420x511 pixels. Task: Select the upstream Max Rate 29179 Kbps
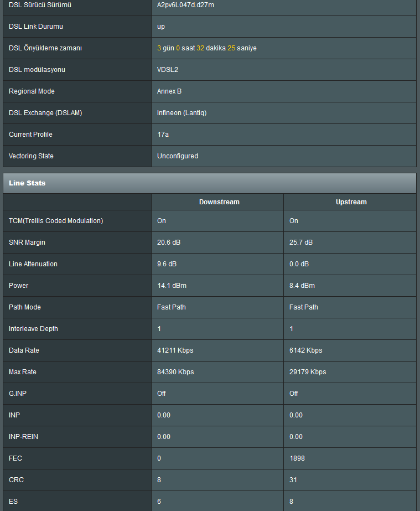(308, 372)
